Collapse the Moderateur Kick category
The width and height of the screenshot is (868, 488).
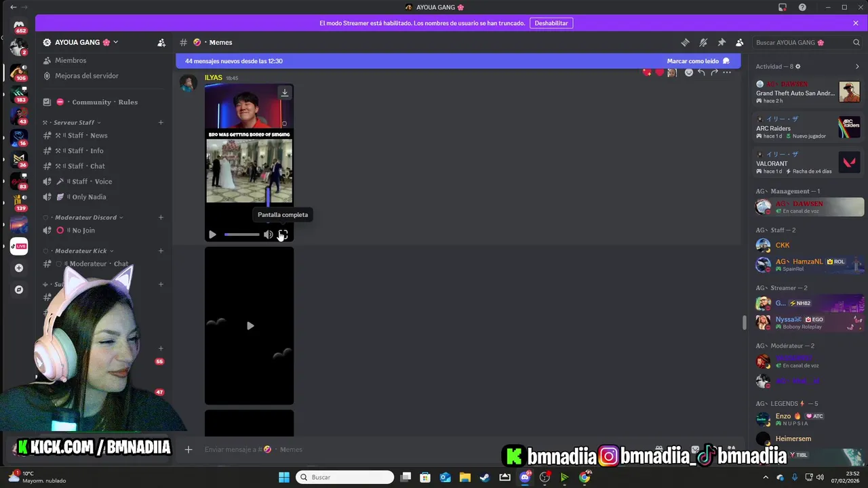pyautogui.click(x=81, y=251)
